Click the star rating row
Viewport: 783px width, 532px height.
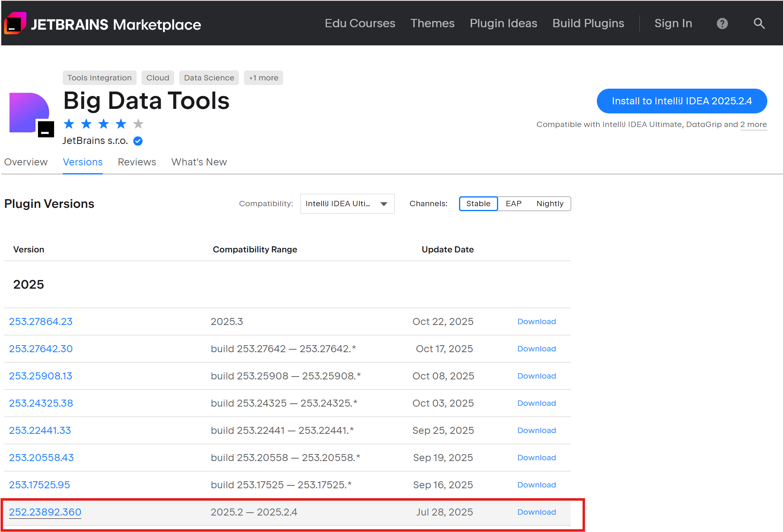click(103, 124)
